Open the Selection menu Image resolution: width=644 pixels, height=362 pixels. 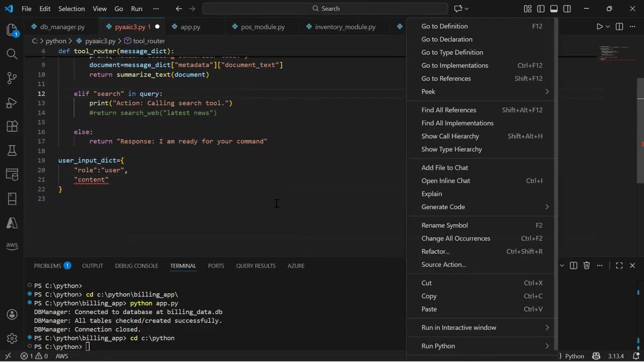tap(71, 9)
